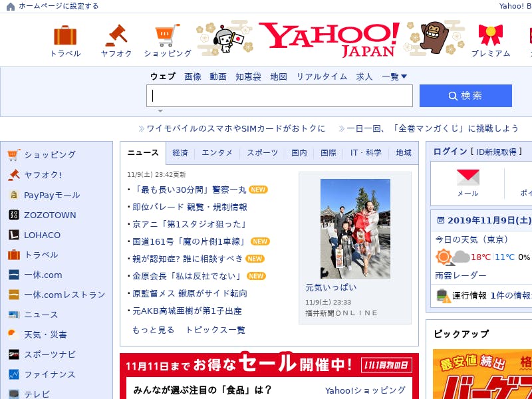Click the sidebar ニュース icon
The height and width of the screenshot is (399, 532).
[x=13, y=315]
